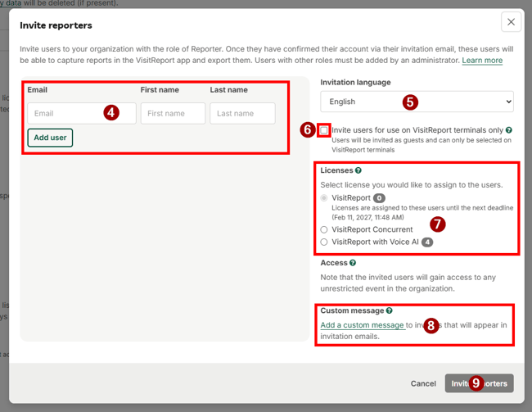The width and height of the screenshot is (532, 412).
Task: Open the Invitation language dropdown
Action: 417,102
